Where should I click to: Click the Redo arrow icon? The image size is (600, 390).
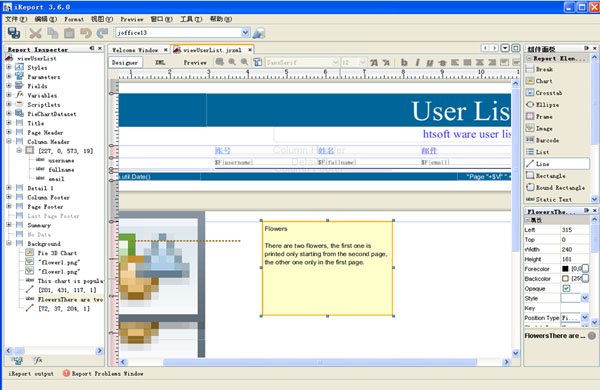(x=102, y=33)
